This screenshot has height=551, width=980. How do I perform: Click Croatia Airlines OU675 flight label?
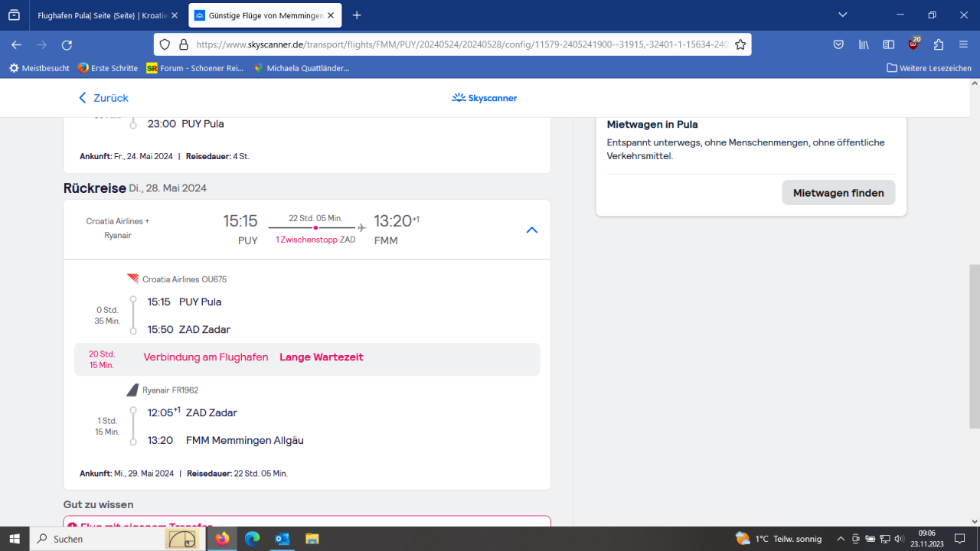(x=185, y=279)
